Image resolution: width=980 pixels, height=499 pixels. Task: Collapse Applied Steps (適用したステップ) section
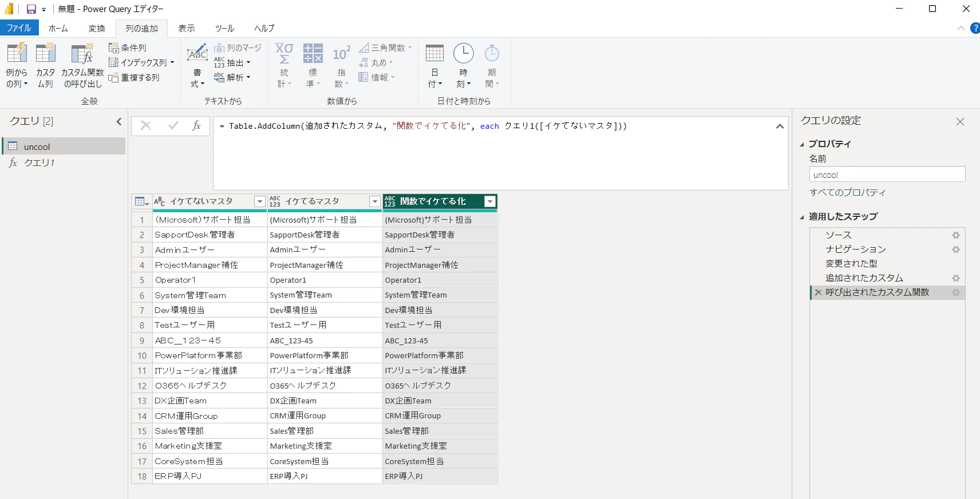(x=802, y=217)
